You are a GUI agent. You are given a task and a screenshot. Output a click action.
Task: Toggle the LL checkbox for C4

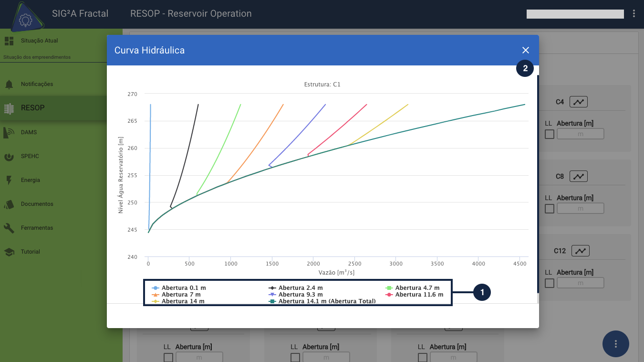[x=550, y=134]
